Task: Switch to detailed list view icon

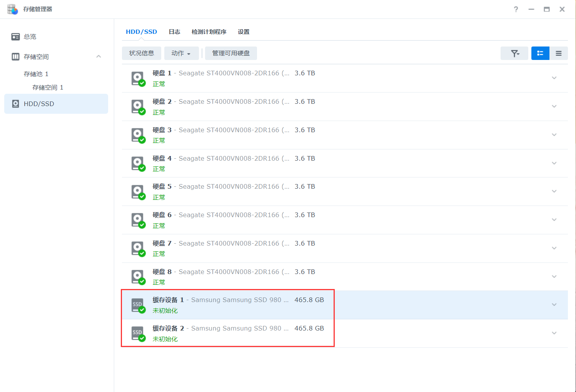Action: [540, 53]
